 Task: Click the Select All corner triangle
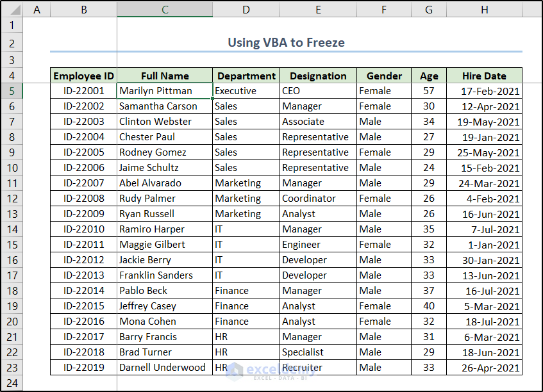pyautogui.click(x=12, y=10)
